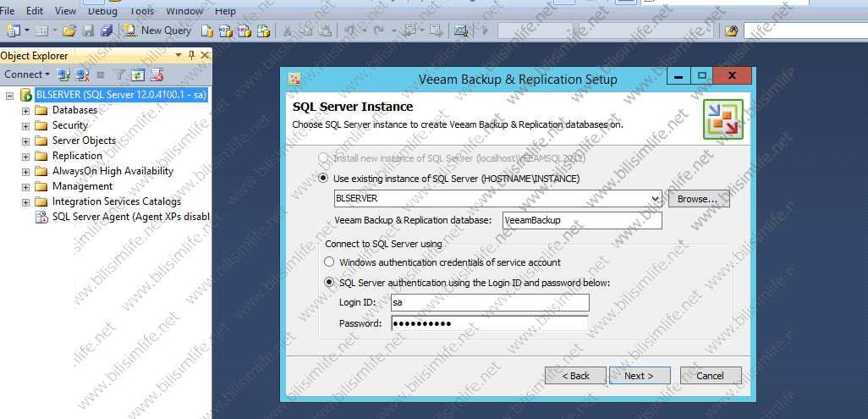Expand the Databases folder
The height and width of the screenshot is (419, 868).
tap(25, 111)
